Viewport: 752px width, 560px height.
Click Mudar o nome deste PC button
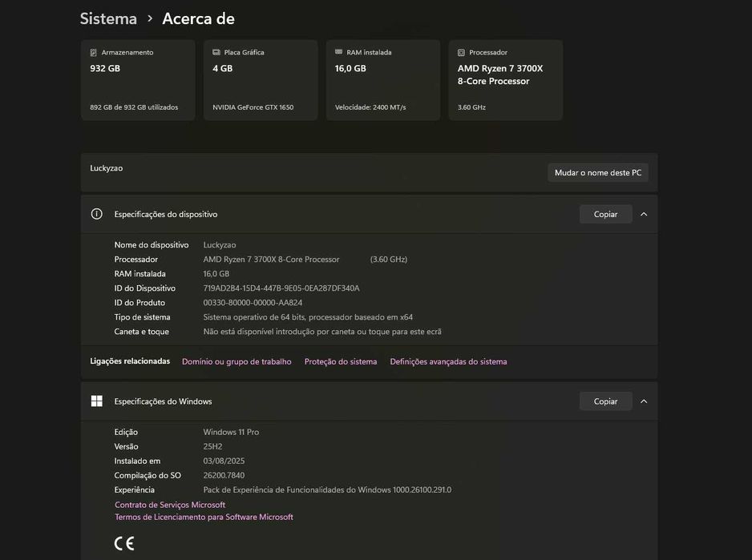[x=598, y=172]
